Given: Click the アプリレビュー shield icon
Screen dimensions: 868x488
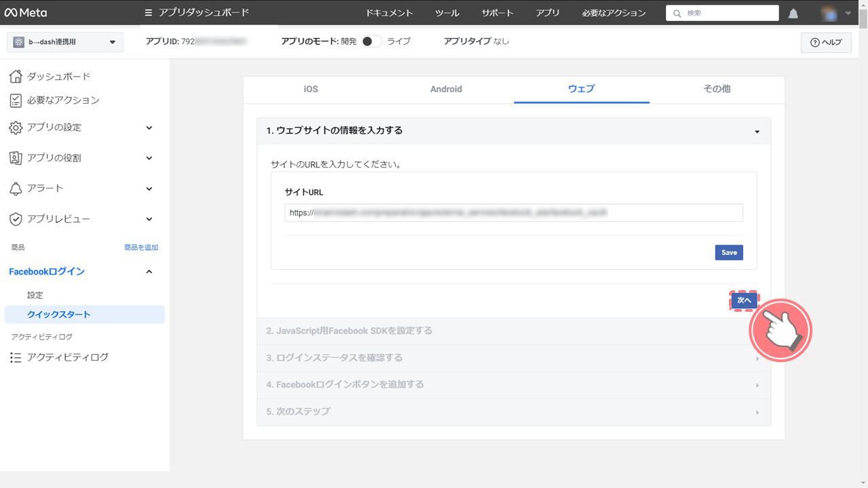Looking at the screenshot, I should click(x=16, y=219).
